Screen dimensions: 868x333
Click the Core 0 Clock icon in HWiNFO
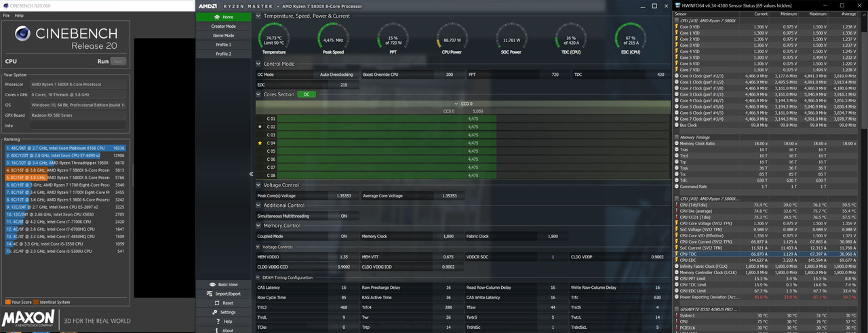coord(677,76)
